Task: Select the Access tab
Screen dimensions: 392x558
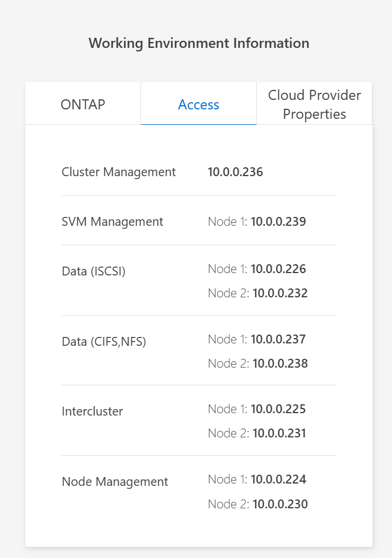Action: point(198,104)
